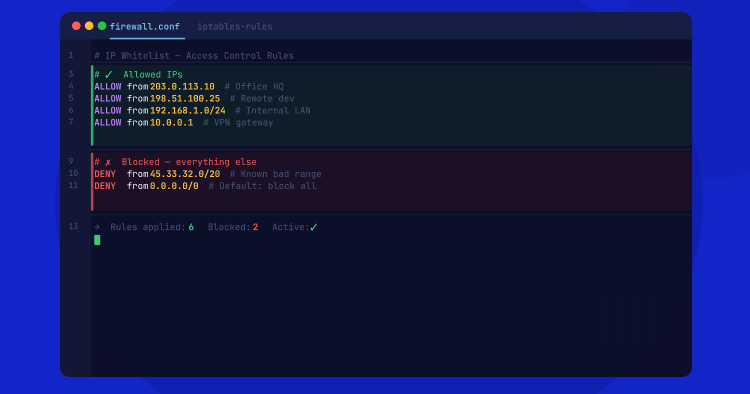Click the IP address 203.0.113.10
The width and height of the screenshot is (750, 394).
[182, 87]
